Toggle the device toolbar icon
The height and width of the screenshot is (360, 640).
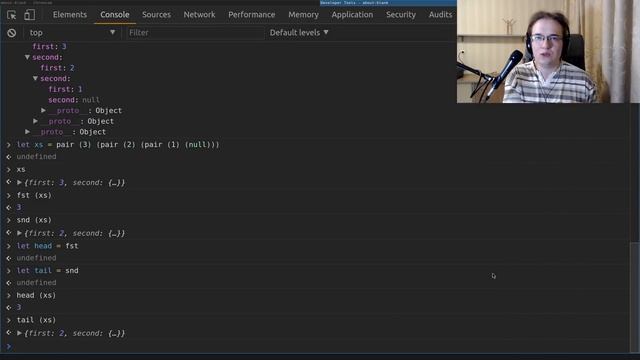coord(29,15)
